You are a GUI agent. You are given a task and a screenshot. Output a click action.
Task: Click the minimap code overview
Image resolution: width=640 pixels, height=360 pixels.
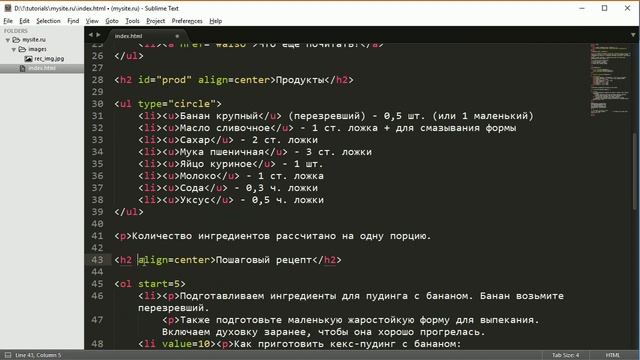610,80
